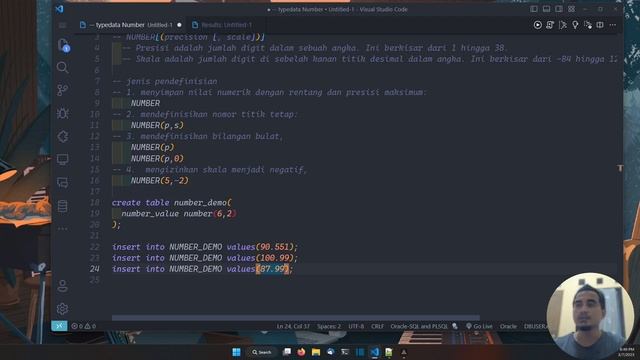Open More Actions ellipsis in editor toolbar
Viewport: 640px width, 360px height.
pos(613,25)
